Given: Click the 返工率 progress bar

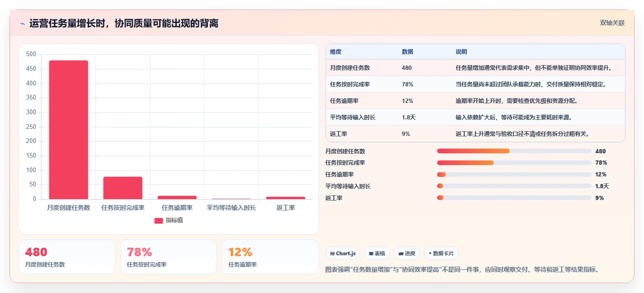Looking at the screenshot, I should [x=514, y=198].
